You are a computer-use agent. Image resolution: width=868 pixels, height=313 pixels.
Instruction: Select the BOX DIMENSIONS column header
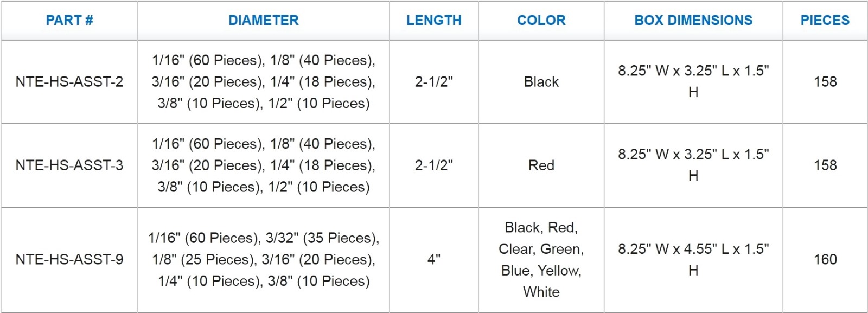tap(693, 21)
